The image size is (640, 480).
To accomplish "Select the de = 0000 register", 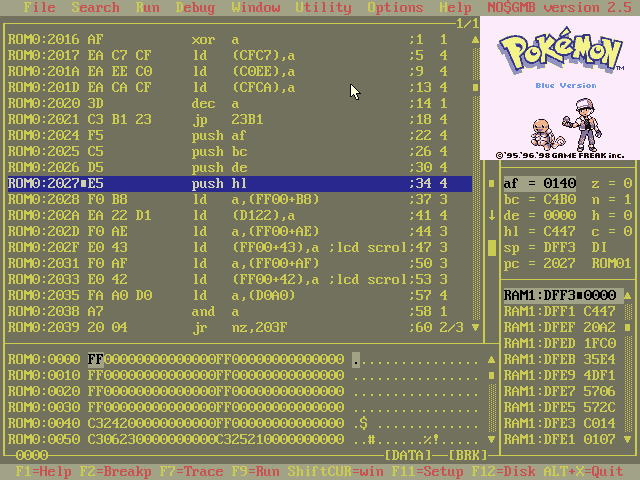I will [540, 216].
